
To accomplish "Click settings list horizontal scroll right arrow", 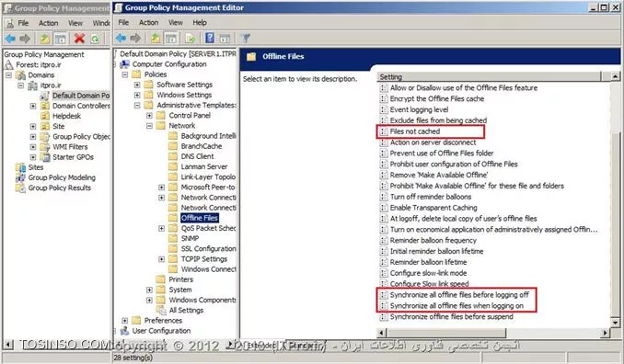I will click(x=606, y=333).
